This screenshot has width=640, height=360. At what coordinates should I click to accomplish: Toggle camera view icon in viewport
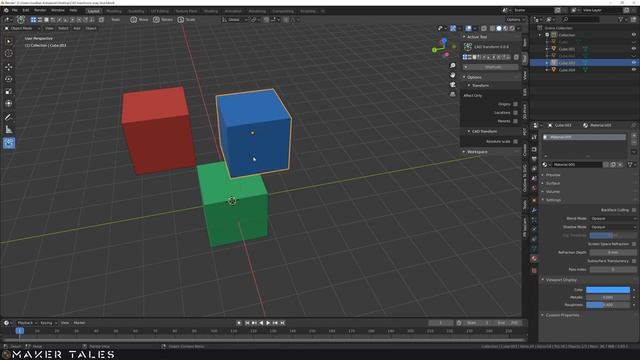click(453, 84)
